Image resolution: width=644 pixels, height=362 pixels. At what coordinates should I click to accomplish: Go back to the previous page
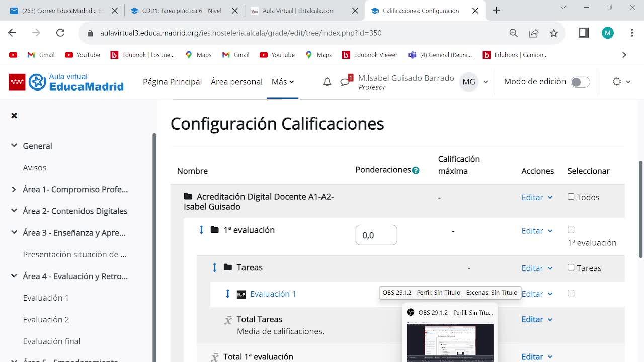point(12,33)
